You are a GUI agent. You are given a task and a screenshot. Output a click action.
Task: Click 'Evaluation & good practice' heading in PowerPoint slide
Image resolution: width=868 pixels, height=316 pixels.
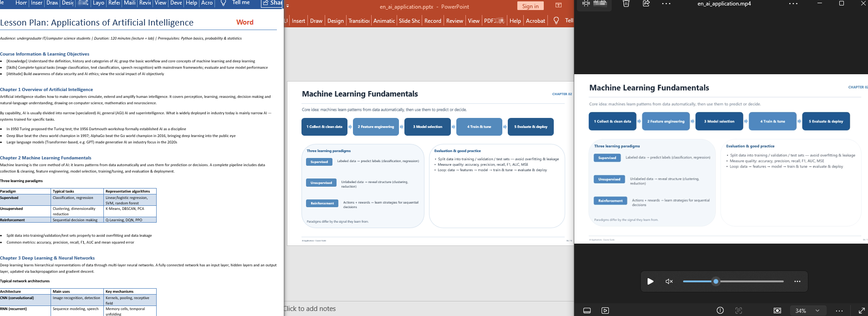tap(457, 151)
